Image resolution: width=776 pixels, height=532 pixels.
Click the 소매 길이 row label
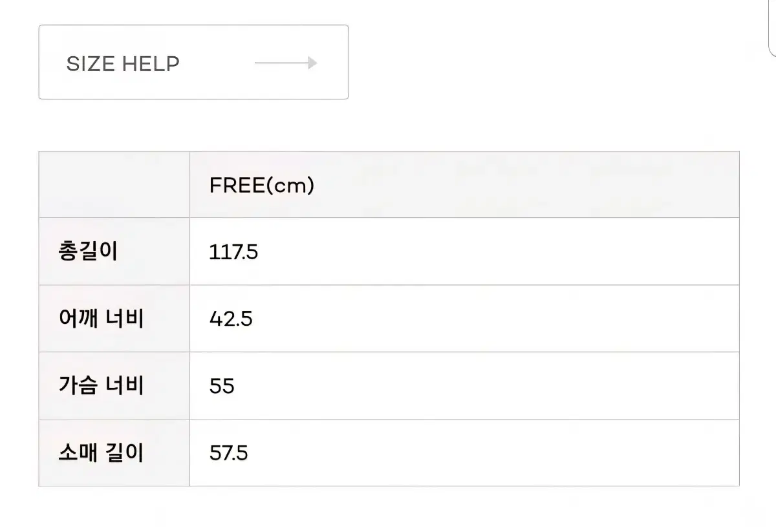tap(100, 453)
